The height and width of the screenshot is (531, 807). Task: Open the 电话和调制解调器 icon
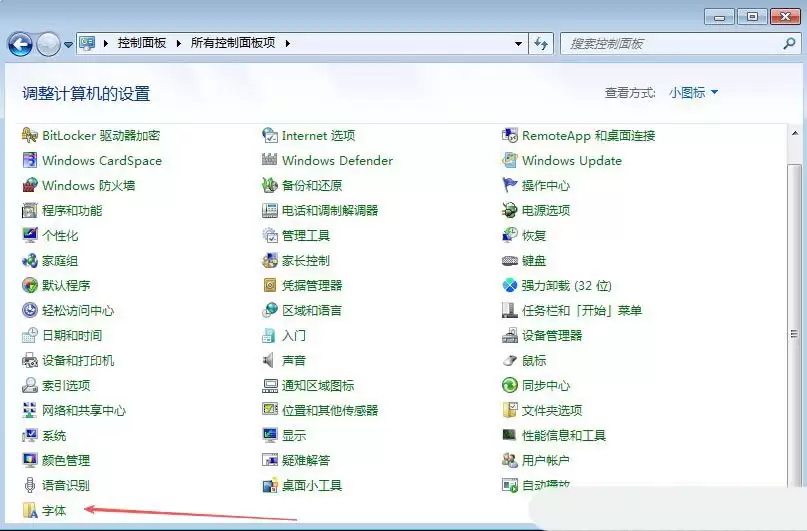[x=270, y=210]
